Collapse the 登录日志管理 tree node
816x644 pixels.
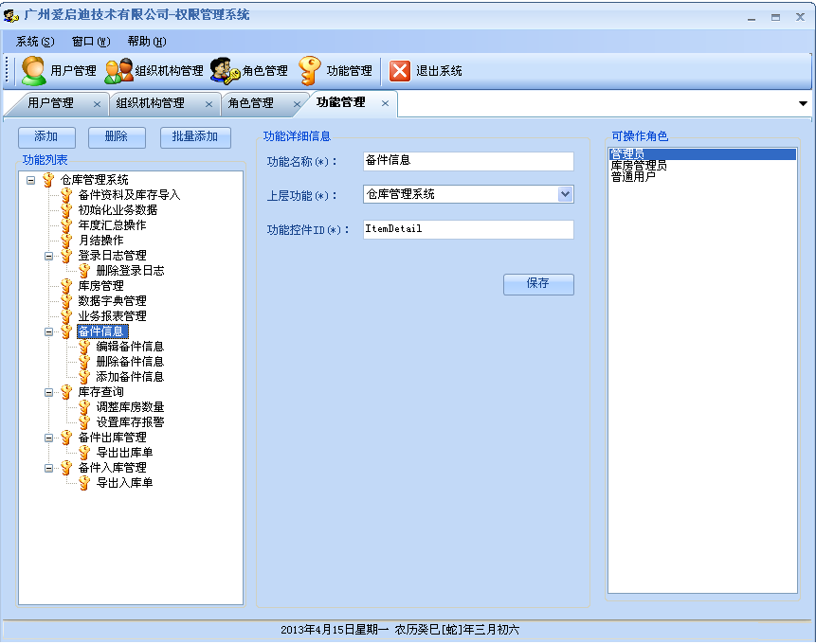[x=49, y=256]
